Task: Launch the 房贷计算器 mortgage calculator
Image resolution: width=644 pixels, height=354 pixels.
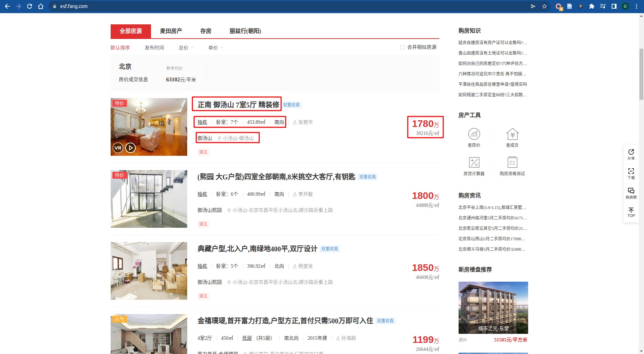Action: click(474, 166)
